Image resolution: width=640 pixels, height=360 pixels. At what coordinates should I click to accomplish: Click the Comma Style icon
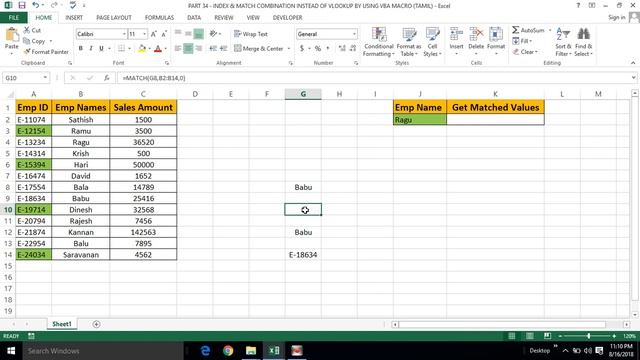pyautogui.click(x=328, y=49)
